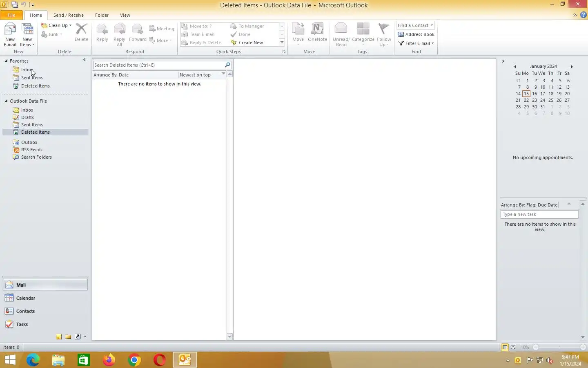588x368 pixels.
Task: Click the Forward icon
Action: tap(138, 32)
